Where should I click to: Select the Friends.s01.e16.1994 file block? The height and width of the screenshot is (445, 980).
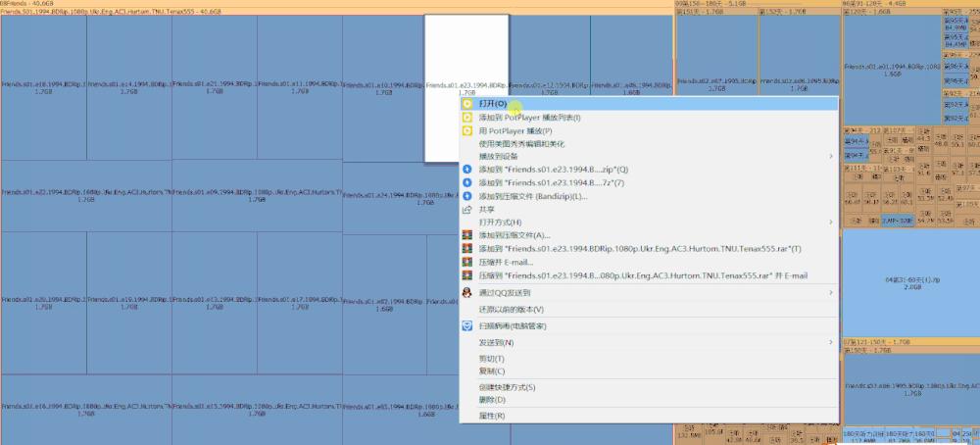86,410
